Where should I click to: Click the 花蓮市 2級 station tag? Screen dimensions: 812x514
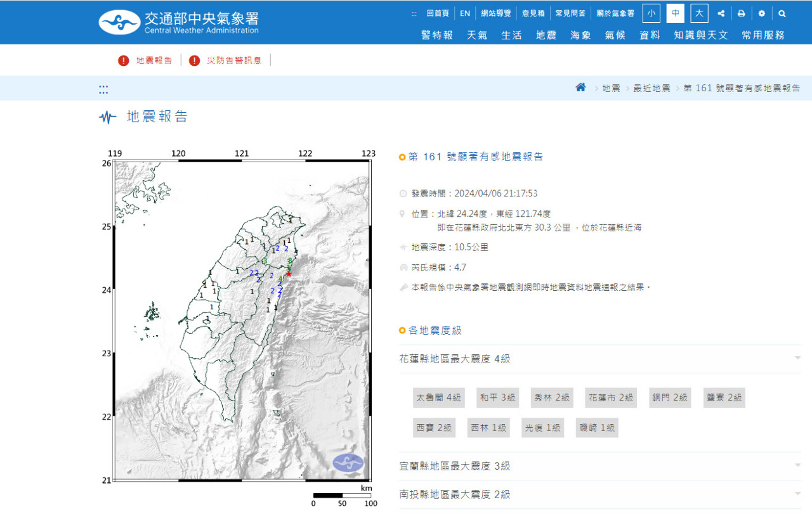pos(611,398)
